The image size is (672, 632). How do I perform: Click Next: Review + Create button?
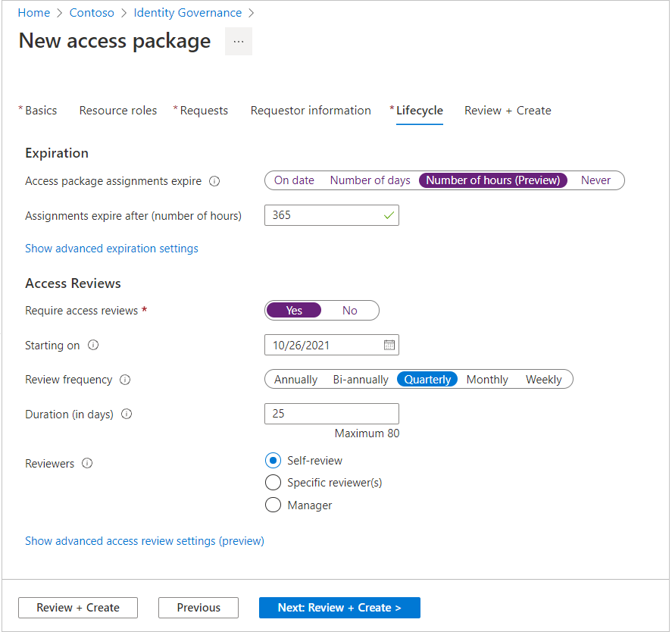[x=339, y=608]
